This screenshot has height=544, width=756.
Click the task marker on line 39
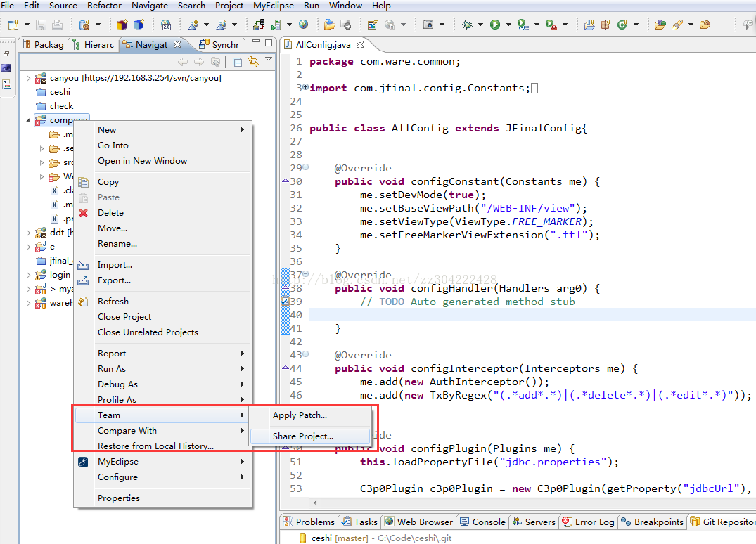coord(285,302)
